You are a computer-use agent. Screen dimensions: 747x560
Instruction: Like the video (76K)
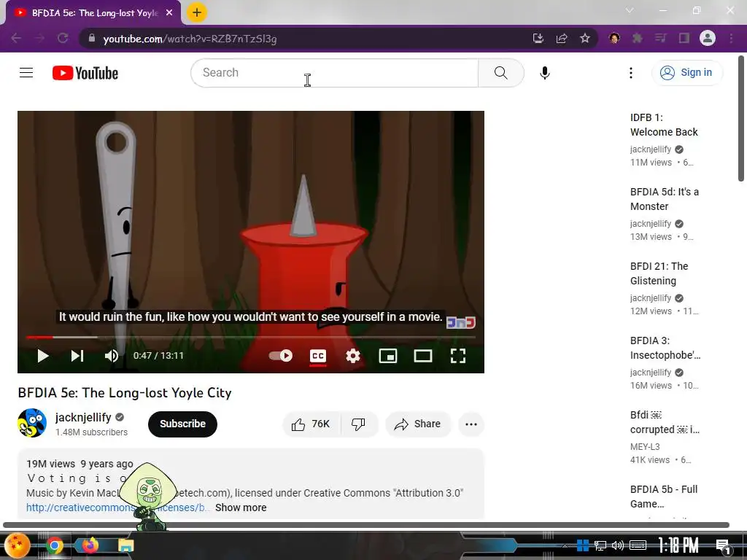(311, 424)
